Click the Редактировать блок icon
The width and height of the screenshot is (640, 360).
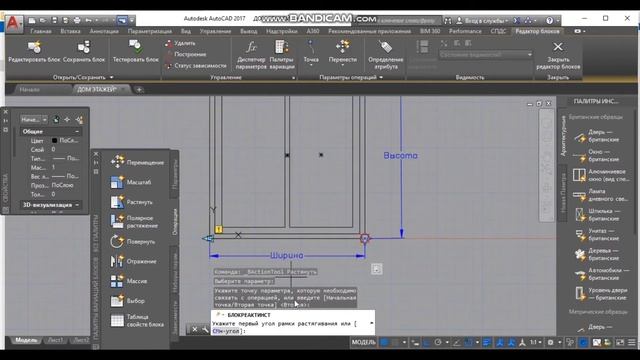34,47
